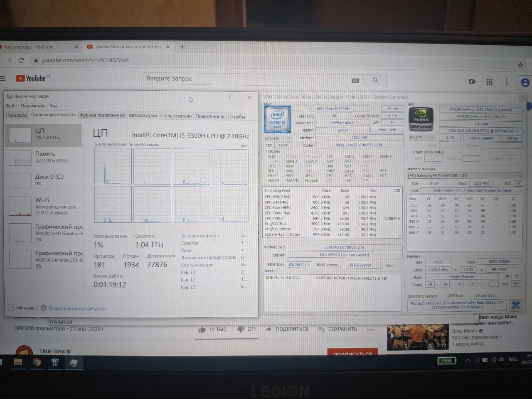Open the Файл menu in Task Manager

[11, 106]
